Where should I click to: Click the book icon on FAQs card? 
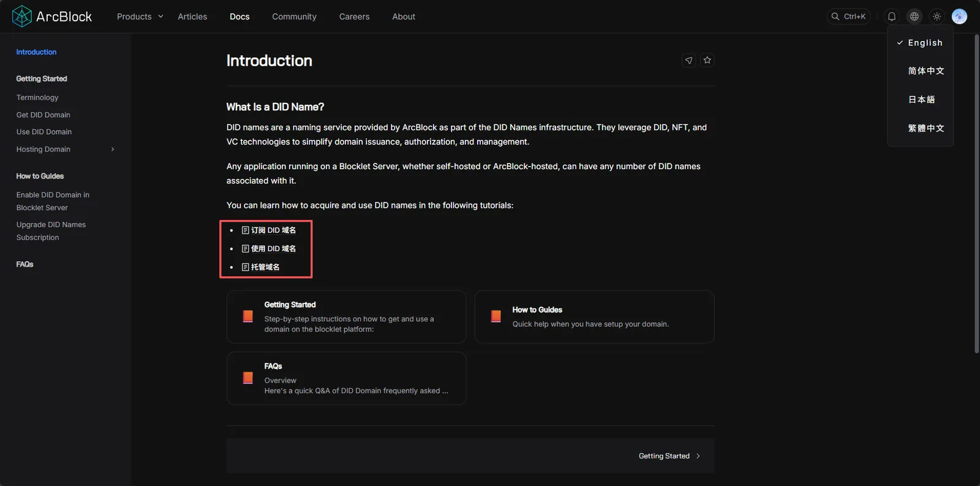pos(248,378)
